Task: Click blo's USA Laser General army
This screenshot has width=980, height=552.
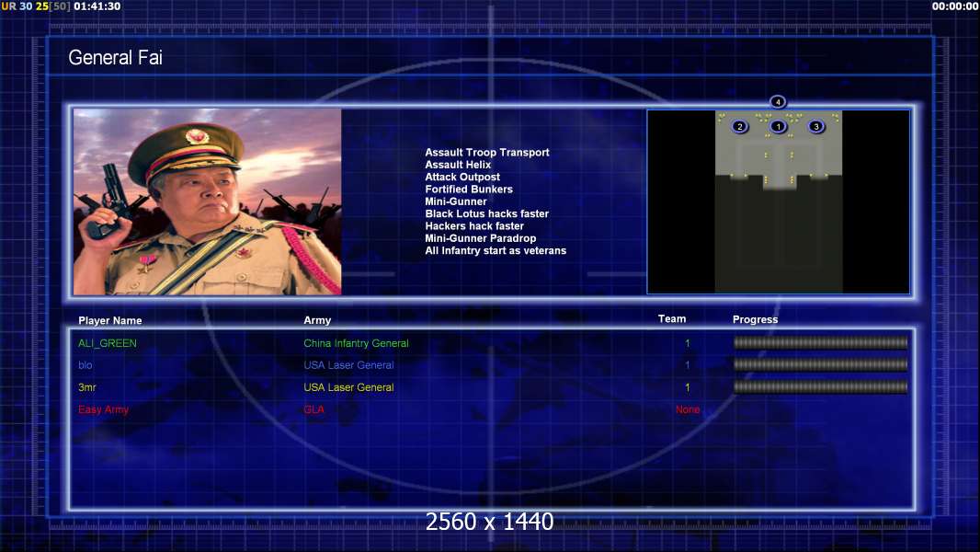Action: coord(348,365)
